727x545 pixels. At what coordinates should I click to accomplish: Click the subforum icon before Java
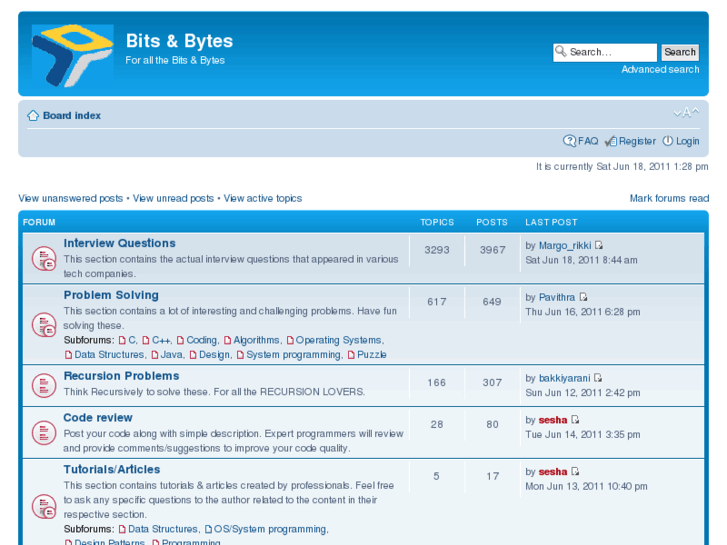(x=154, y=355)
